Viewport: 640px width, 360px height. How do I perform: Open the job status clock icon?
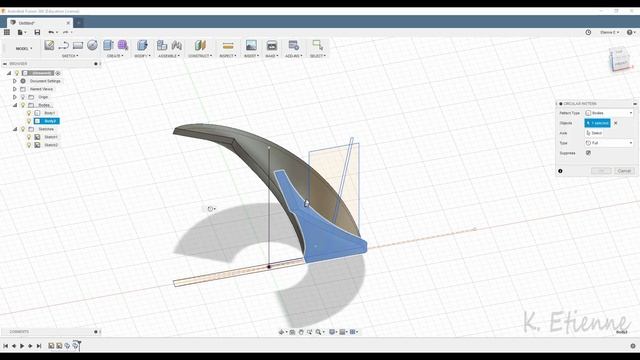coord(588,32)
